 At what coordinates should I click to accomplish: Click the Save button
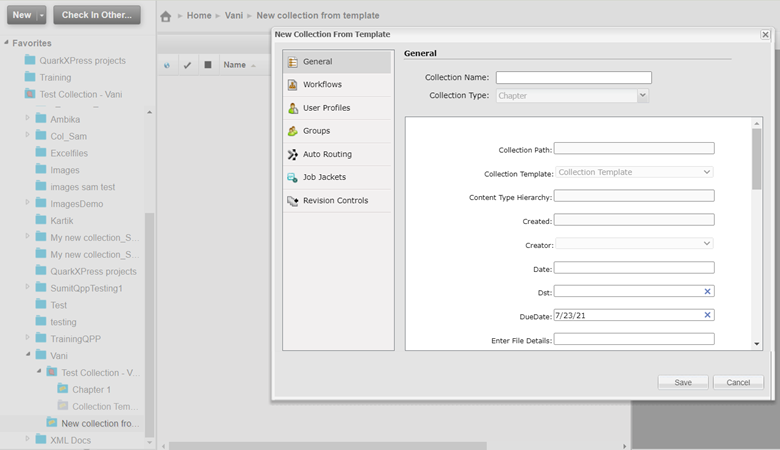click(683, 382)
